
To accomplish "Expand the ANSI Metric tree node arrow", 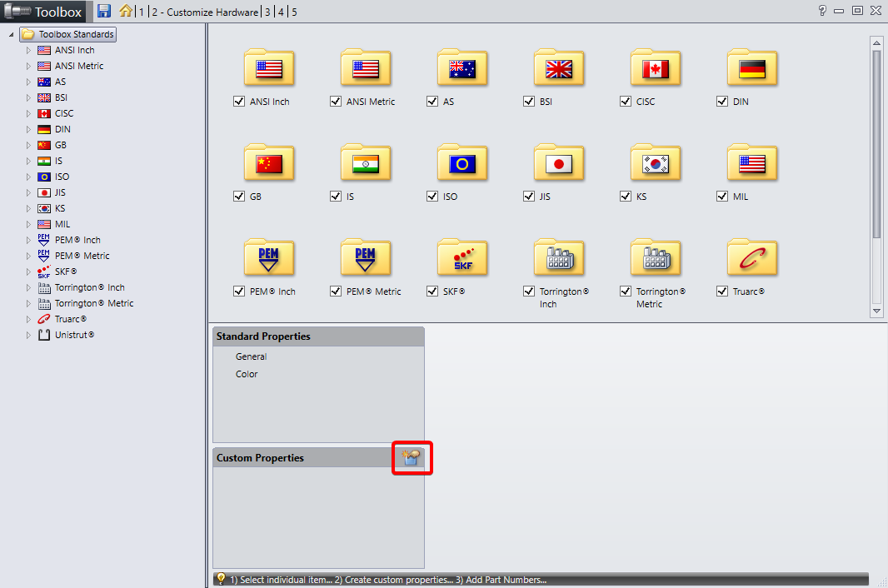I will [28, 67].
